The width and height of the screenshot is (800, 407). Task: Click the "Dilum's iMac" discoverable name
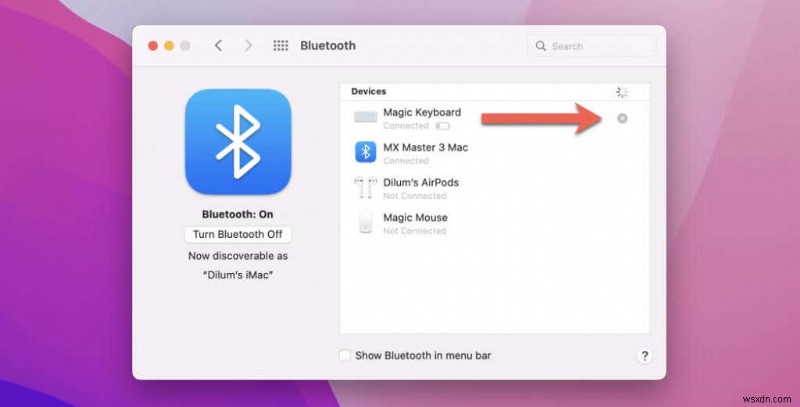(x=238, y=275)
